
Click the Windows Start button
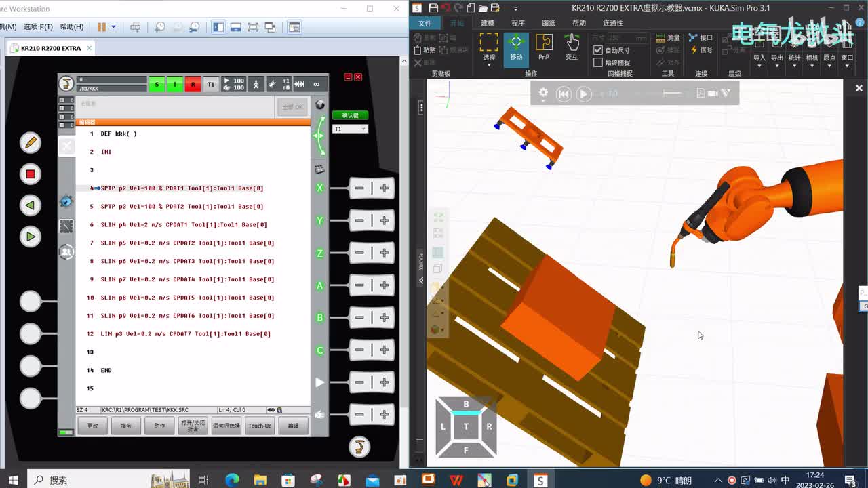tap(13, 480)
